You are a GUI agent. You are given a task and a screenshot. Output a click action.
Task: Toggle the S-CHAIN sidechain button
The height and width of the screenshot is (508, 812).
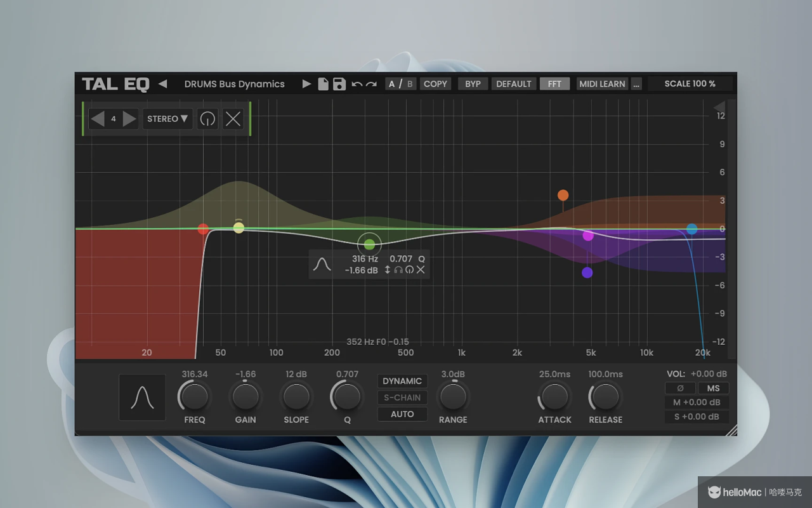pyautogui.click(x=402, y=398)
